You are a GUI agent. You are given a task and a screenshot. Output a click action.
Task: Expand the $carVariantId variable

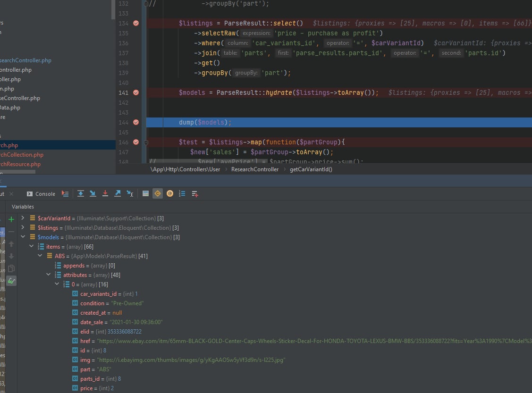point(23,218)
